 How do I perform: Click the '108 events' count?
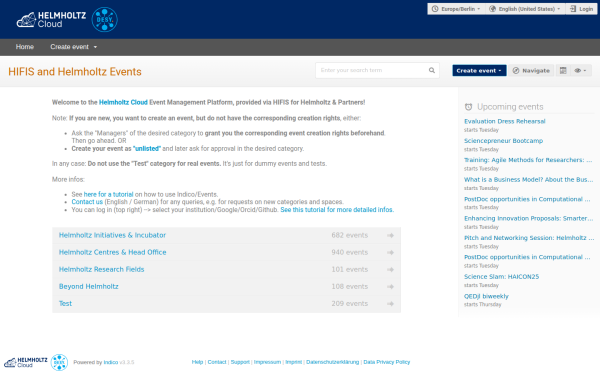click(x=349, y=287)
